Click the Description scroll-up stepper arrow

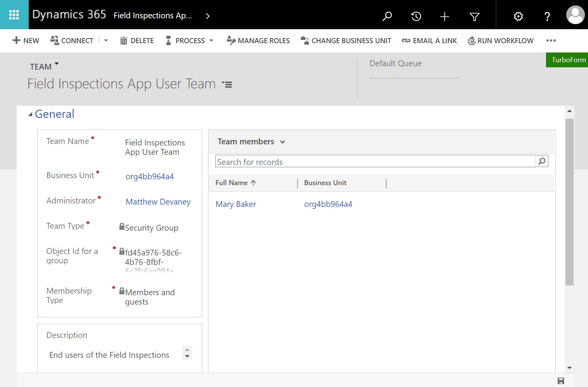(187, 349)
